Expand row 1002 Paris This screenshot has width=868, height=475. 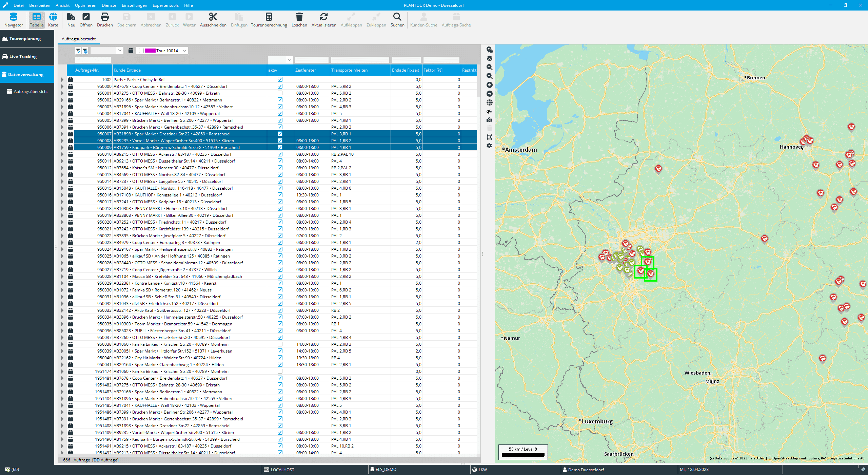[x=62, y=79]
